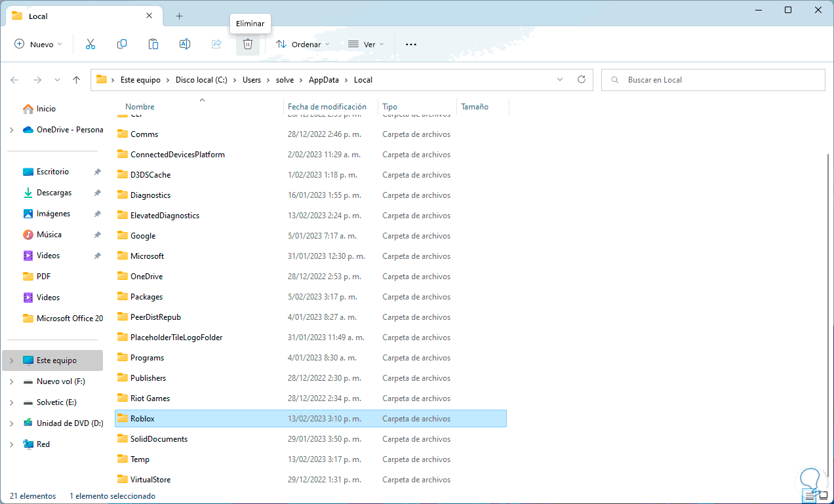Click AppData in the breadcrumb path
This screenshot has width=834, height=504.
pos(324,80)
